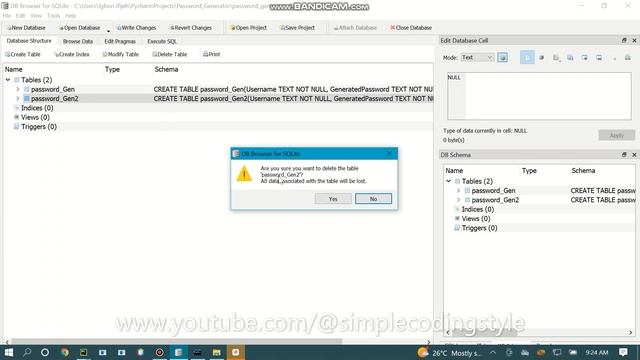Viewport: 640px width, 360px height.
Task: Undock the Edit Database Cell panel
Action: pyautogui.click(x=624, y=40)
